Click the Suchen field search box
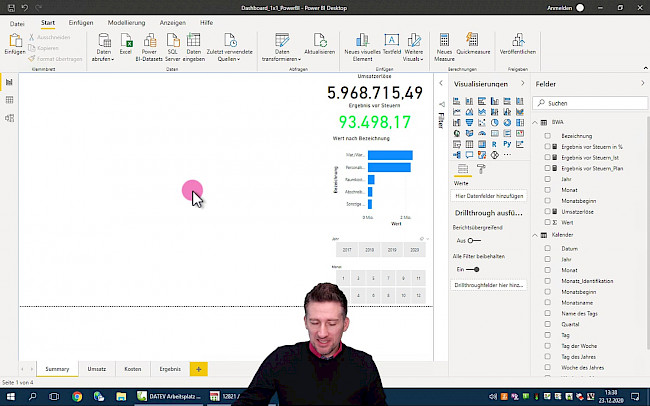This screenshot has width=650, height=406. click(x=590, y=103)
